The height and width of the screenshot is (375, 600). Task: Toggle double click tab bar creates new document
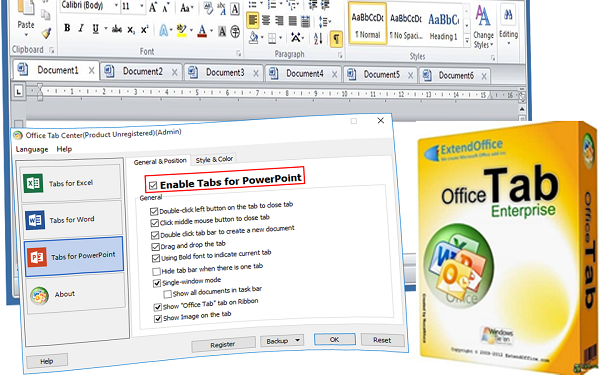tap(155, 235)
